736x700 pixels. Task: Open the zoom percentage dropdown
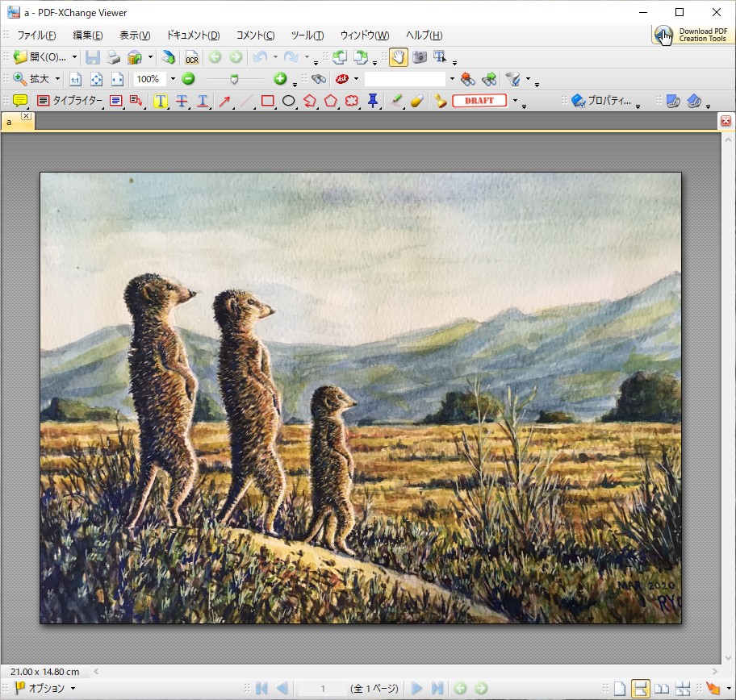point(173,79)
